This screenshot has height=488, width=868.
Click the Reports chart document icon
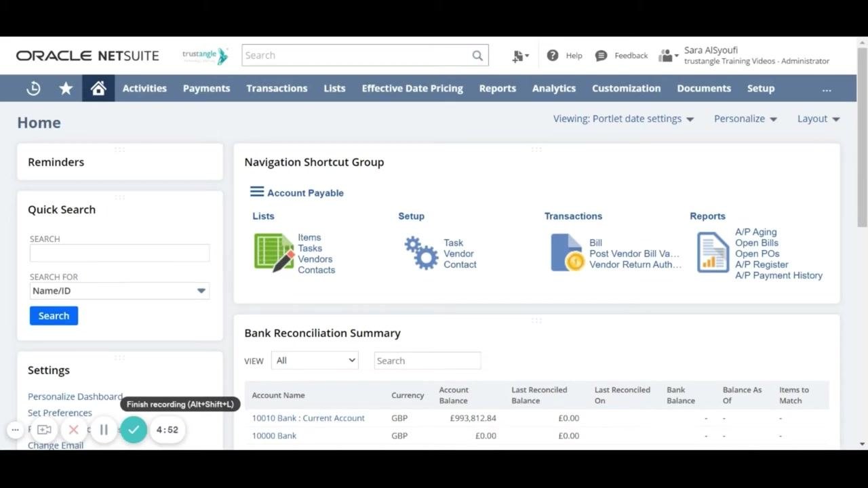[x=713, y=252]
